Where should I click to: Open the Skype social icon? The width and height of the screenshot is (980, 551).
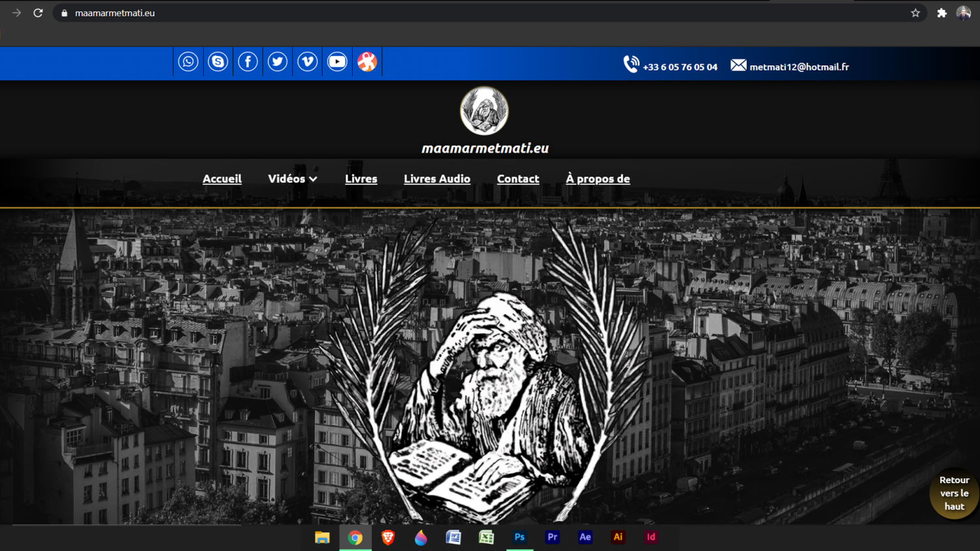pos(218,62)
